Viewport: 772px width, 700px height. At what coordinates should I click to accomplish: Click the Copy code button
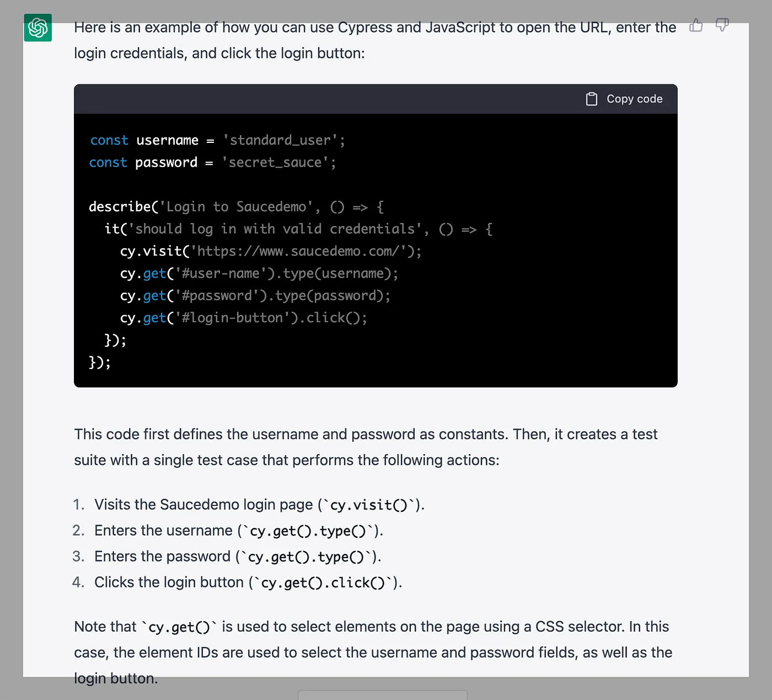[x=624, y=99]
